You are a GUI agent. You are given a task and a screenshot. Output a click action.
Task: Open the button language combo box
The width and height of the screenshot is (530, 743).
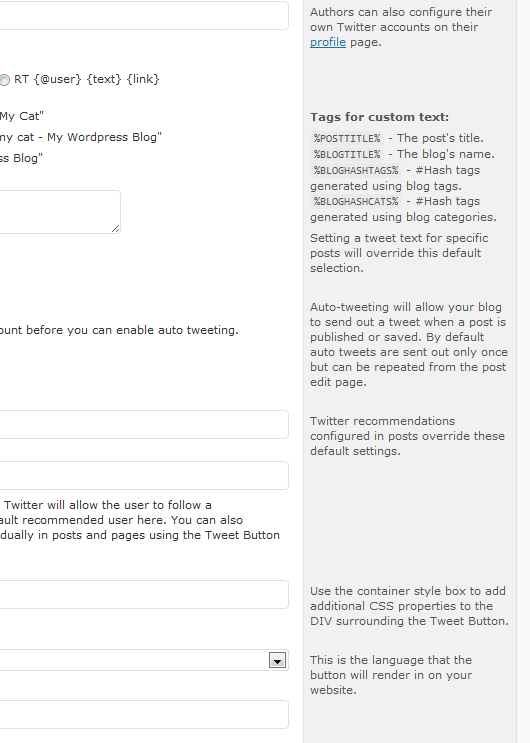[x=144, y=660]
